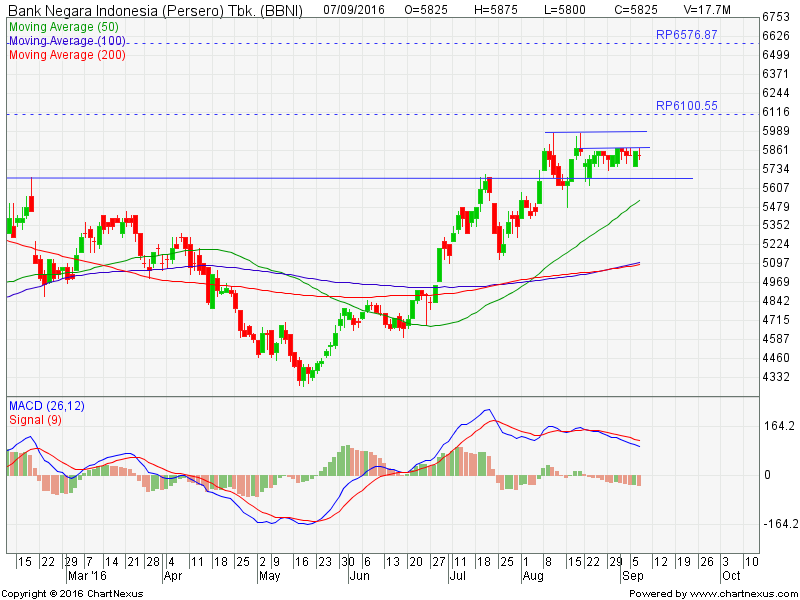Click the 4332 price axis label
This screenshot has height=600, width=800.
(x=776, y=377)
